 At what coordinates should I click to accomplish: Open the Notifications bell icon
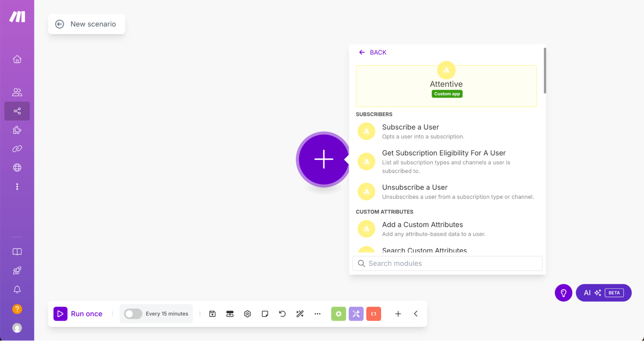pos(17,289)
